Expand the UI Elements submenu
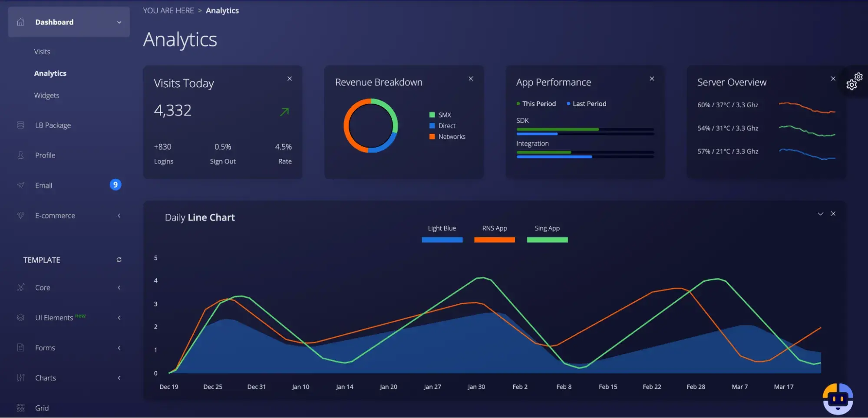Image resolution: width=868 pixels, height=418 pixels. (119, 318)
